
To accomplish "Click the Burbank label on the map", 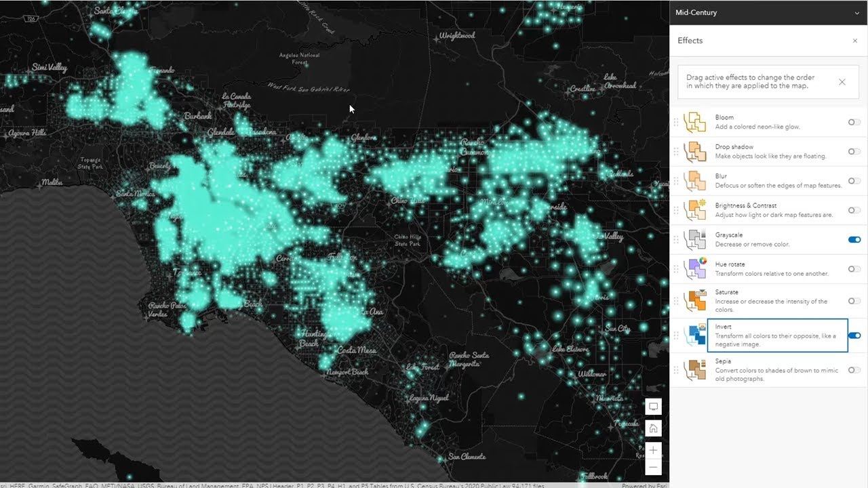I will pyautogui.click(x=198, y=116).
